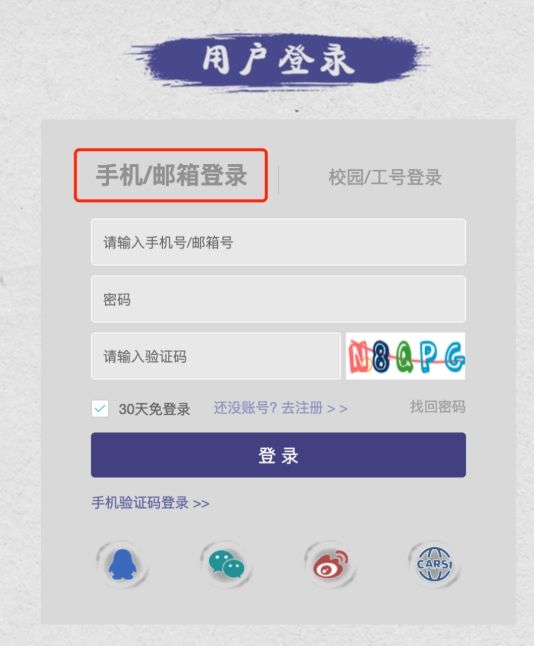Click the 30天免登录 label text

coord(155,409)
